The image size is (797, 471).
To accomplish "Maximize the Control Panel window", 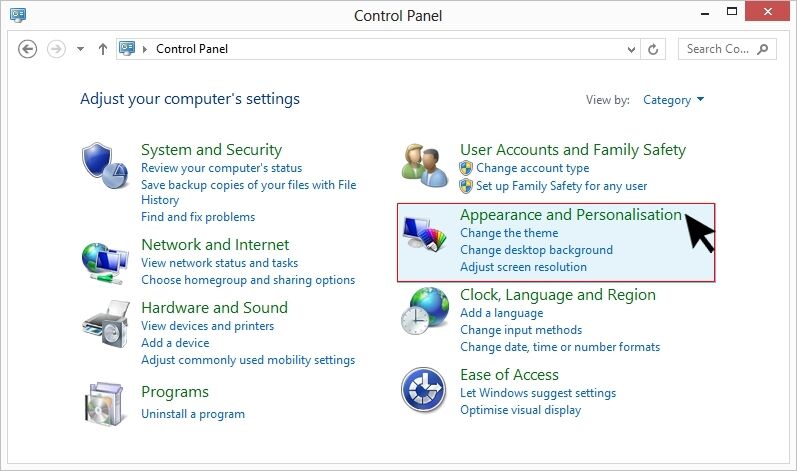I will (x=731, y=12).
